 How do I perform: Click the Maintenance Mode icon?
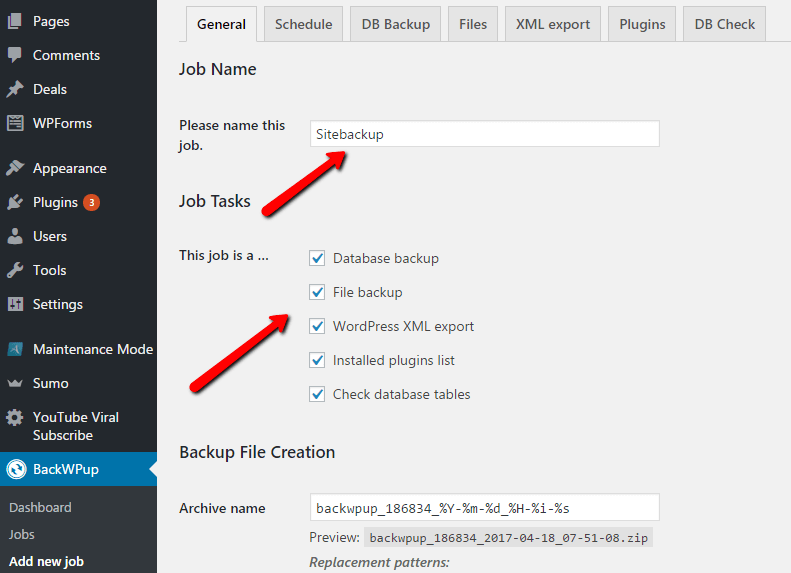pos(15,349)
